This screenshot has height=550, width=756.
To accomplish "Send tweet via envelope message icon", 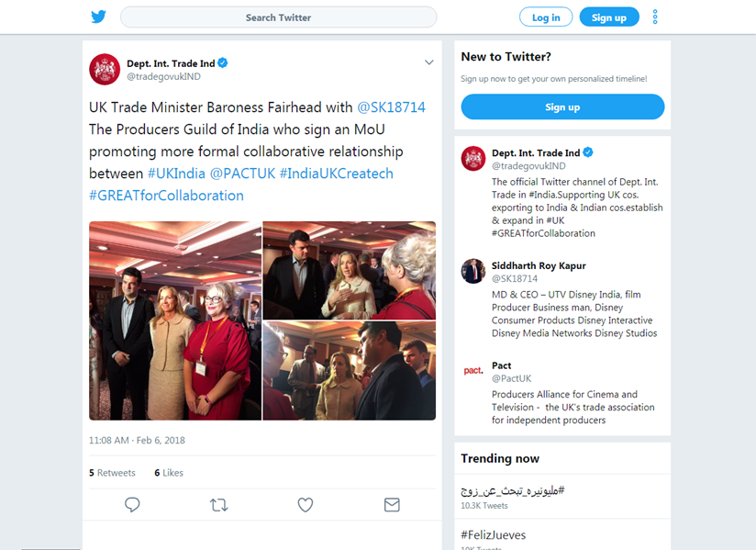I will 392,505.
